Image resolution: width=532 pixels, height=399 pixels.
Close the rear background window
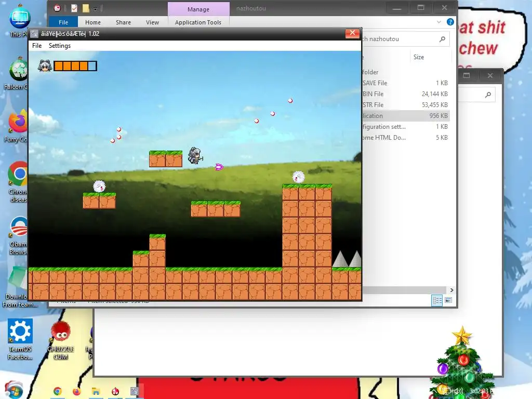(x=490, y=75)
